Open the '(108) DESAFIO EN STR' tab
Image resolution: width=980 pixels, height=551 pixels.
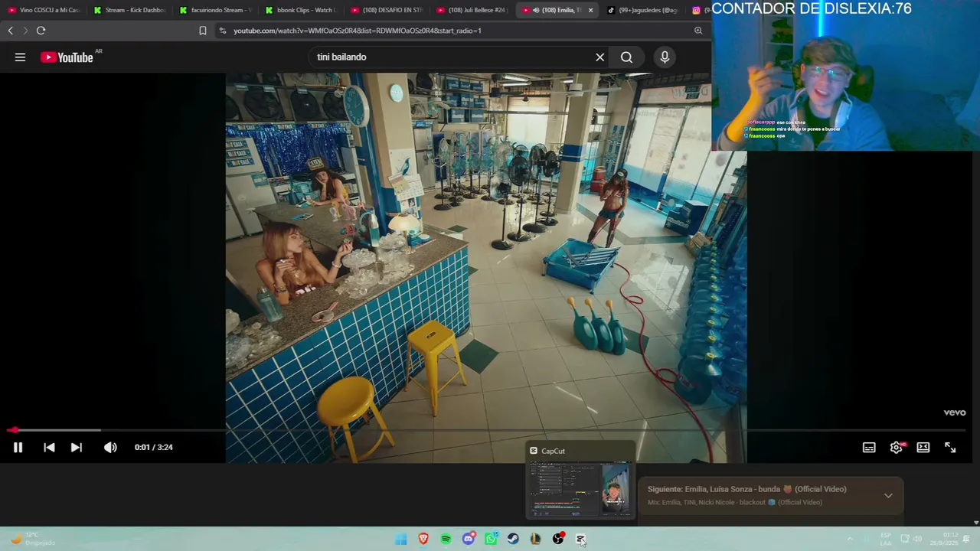pyautogui.click(x=387, y=10)
